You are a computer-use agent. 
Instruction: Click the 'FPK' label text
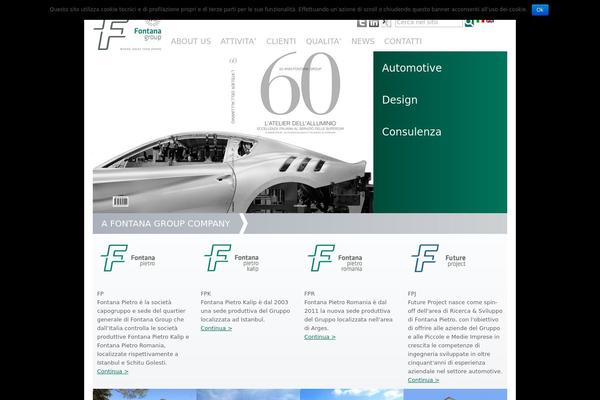click(206, 294)
